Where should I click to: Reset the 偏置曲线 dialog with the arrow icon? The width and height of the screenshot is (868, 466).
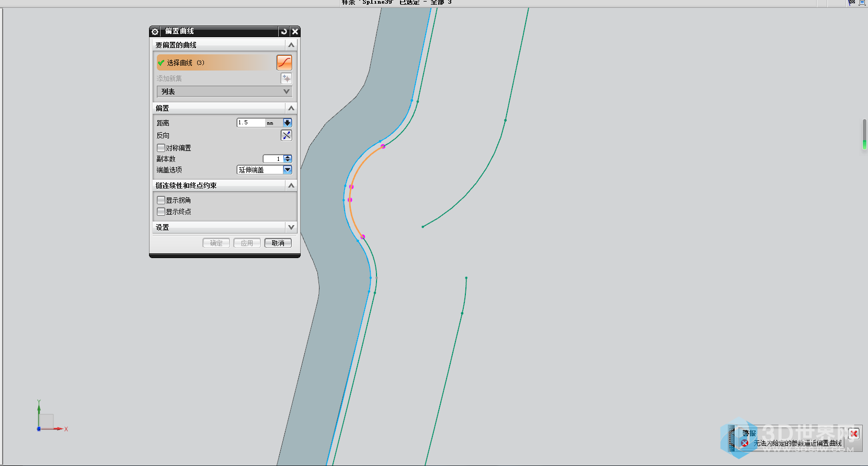tap(284, 32)
